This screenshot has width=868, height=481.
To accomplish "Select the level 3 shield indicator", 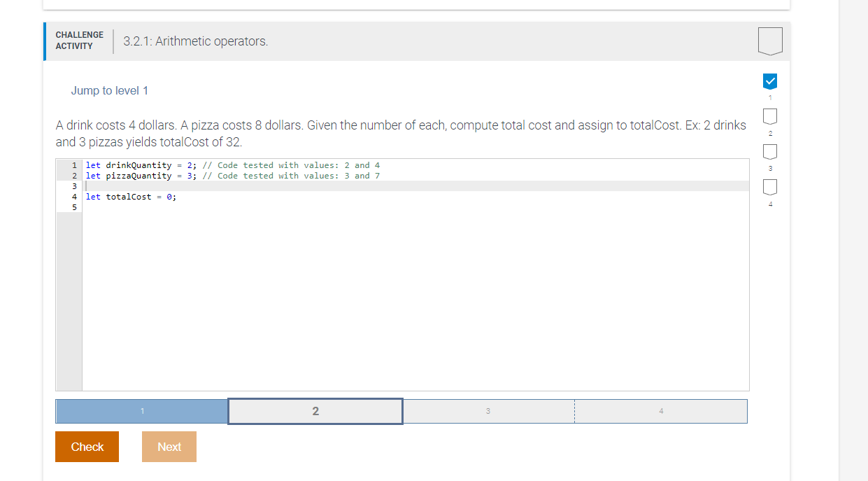I will 769,151.
